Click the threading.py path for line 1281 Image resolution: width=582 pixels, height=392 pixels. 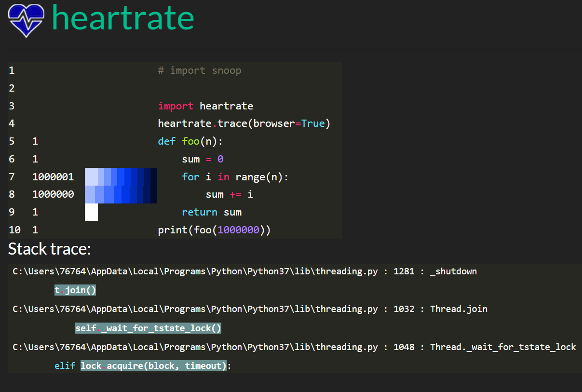pyautogui.click(x=193, y=271)
